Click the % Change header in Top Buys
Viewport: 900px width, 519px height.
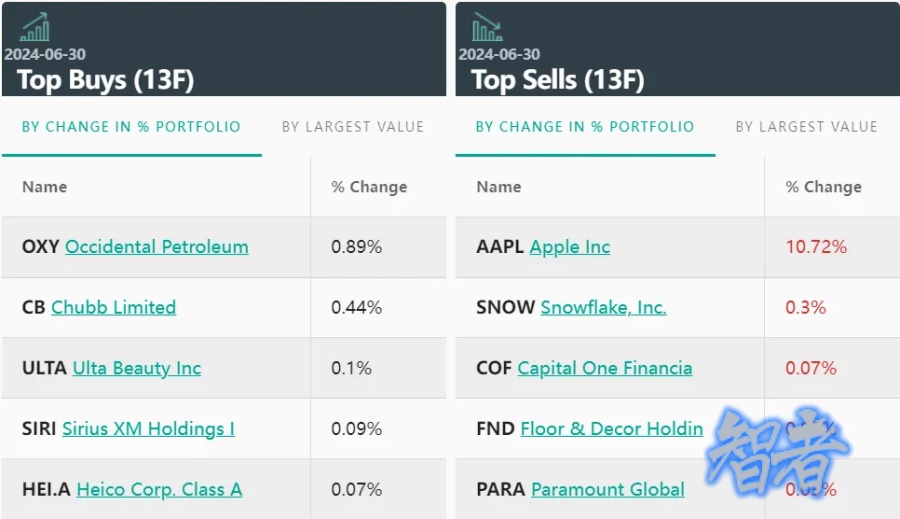[369, 187]
